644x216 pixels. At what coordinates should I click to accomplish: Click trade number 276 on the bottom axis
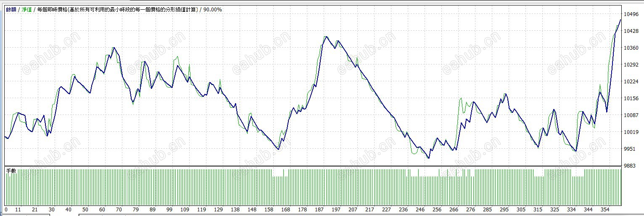pos(470,210)
